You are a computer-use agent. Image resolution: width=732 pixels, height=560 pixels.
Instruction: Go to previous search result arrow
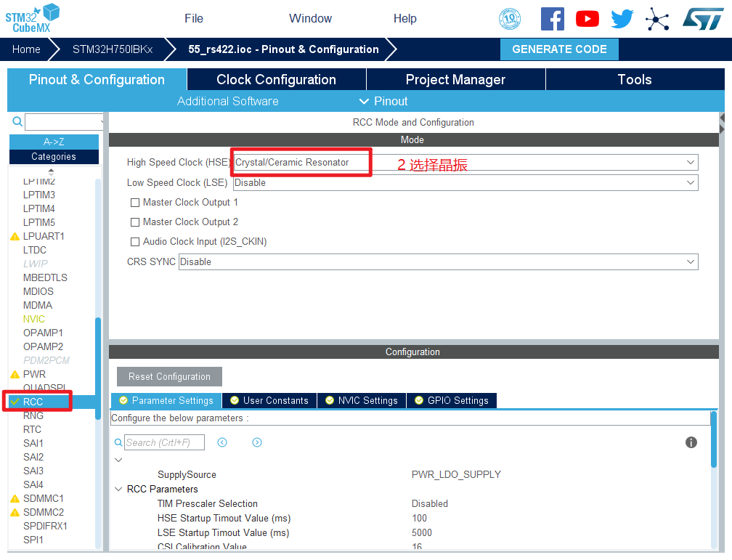pos(222,442)
